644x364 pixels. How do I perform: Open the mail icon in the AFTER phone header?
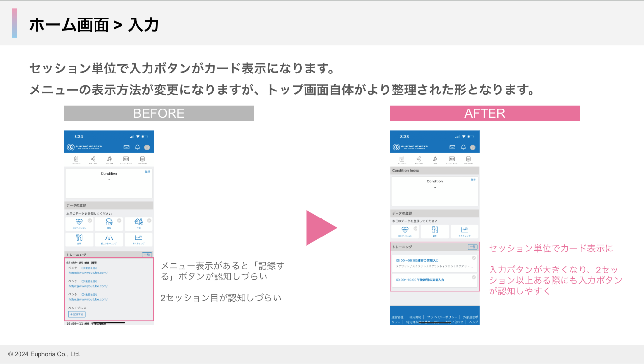[x=453, y=147]
